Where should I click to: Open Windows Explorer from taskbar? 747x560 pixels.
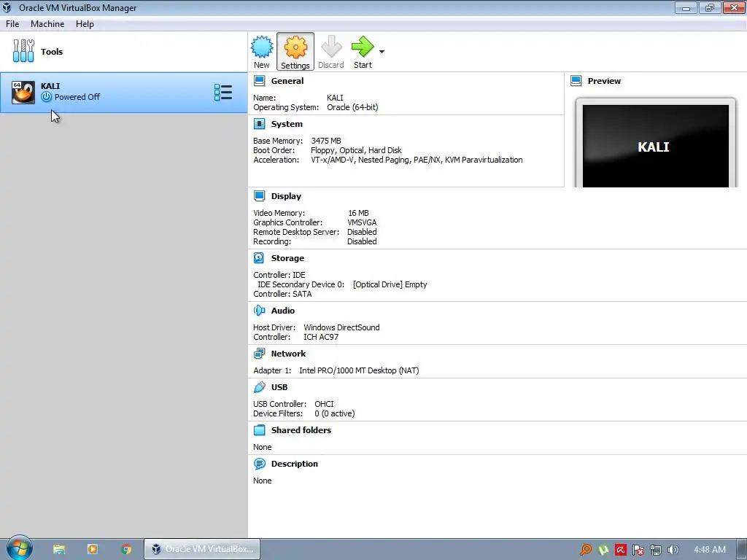pyautogui.click(x=58, y=549)
